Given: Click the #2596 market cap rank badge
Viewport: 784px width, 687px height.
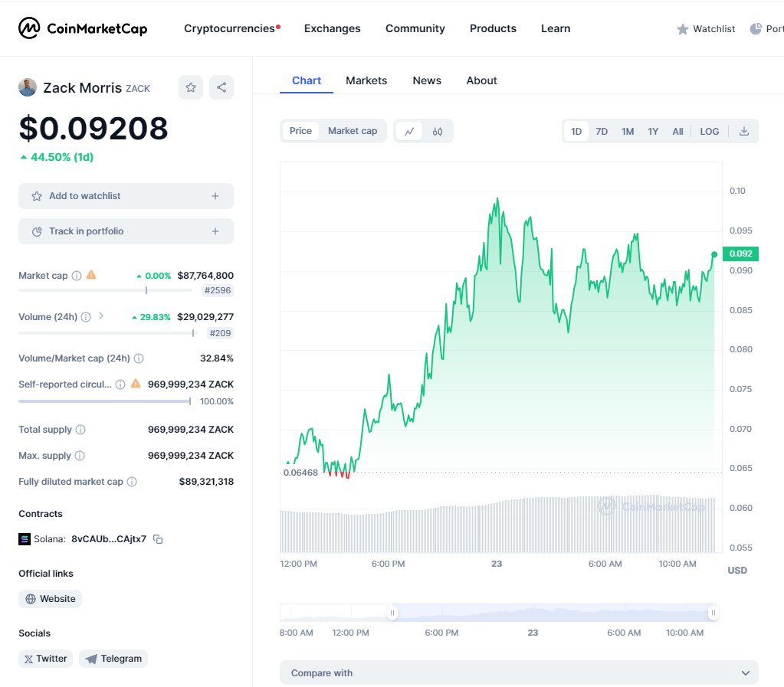Looking at the screenshot, I should point(218,290).
